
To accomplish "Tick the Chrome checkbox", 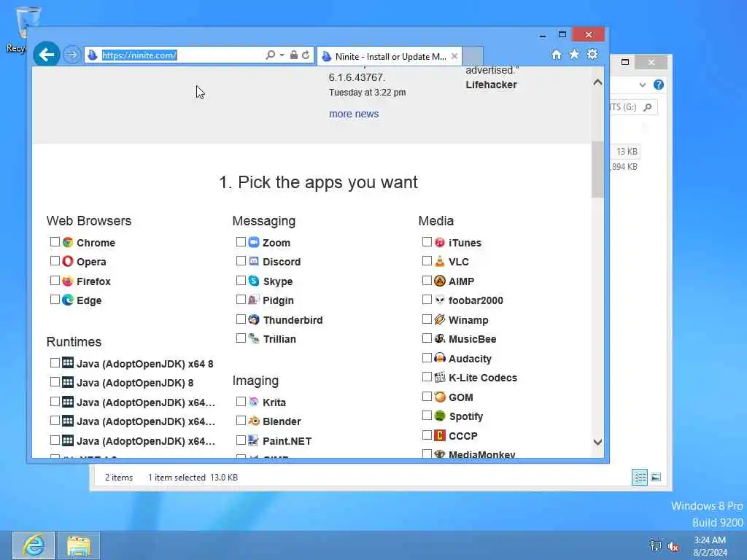I will 55,242.
